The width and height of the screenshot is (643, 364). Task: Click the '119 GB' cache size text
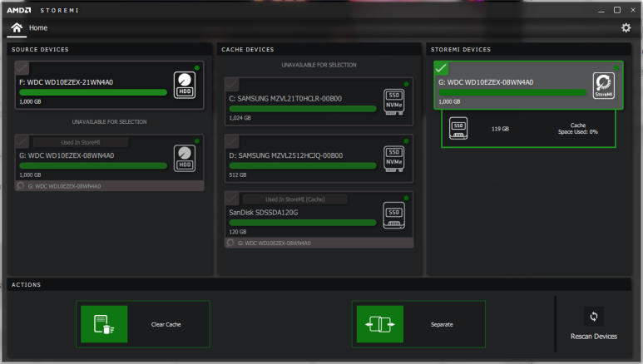(500, 129)
